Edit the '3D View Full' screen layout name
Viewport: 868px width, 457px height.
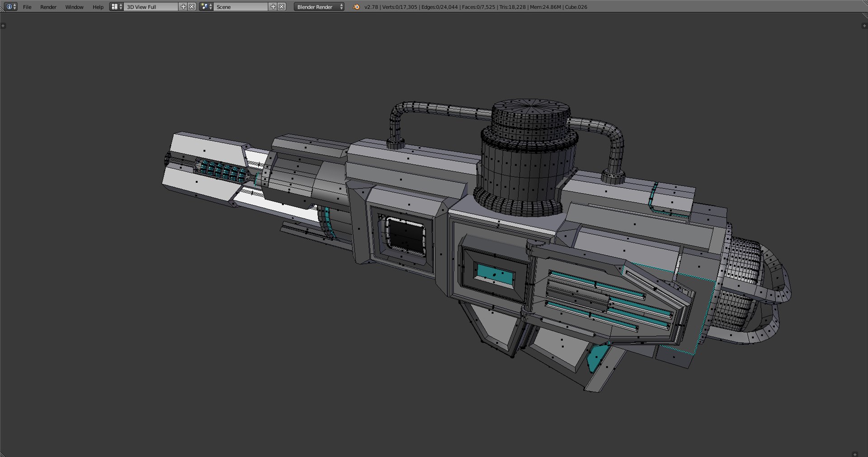click(x=151, y=7)
